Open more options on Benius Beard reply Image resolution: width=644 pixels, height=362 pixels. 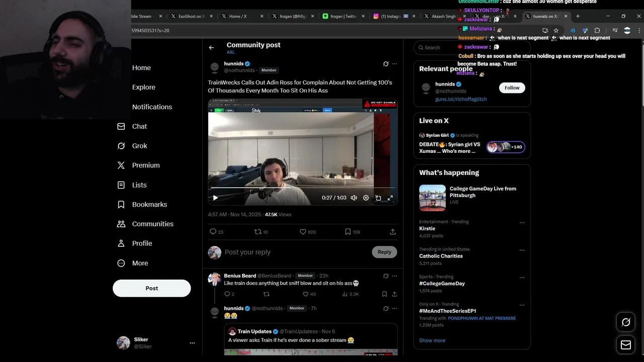click(394, 276)
